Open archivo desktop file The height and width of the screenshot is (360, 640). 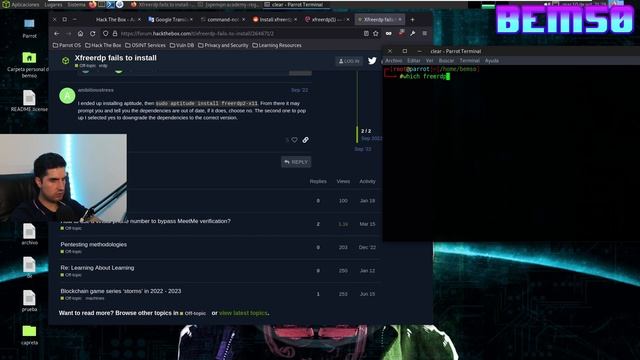(x=29, y=234)
